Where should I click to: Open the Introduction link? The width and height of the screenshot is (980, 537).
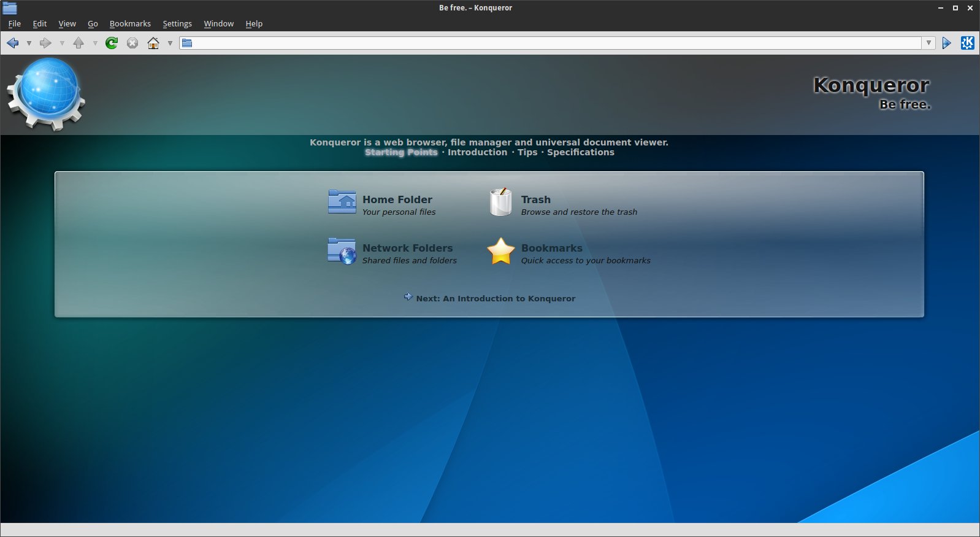(477, 152)
